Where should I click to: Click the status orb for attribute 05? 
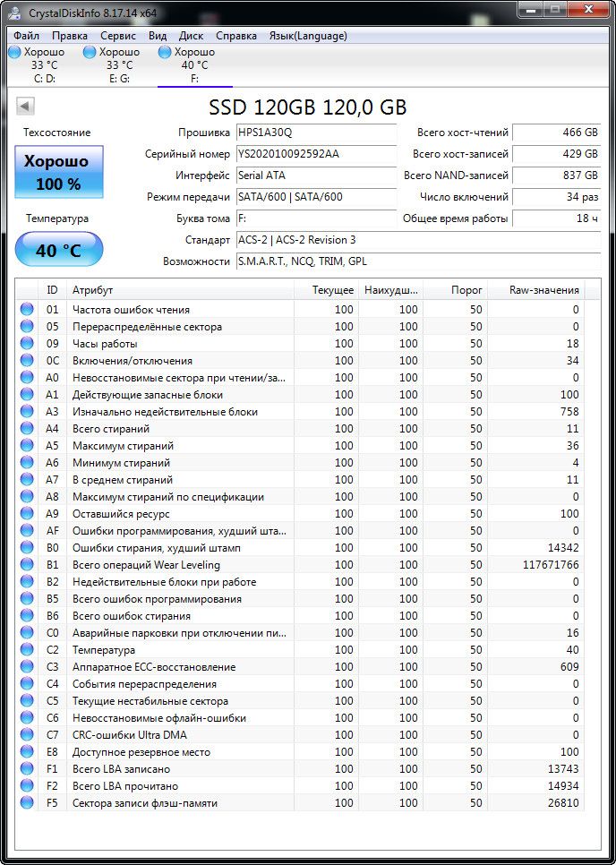pos(27,327)
